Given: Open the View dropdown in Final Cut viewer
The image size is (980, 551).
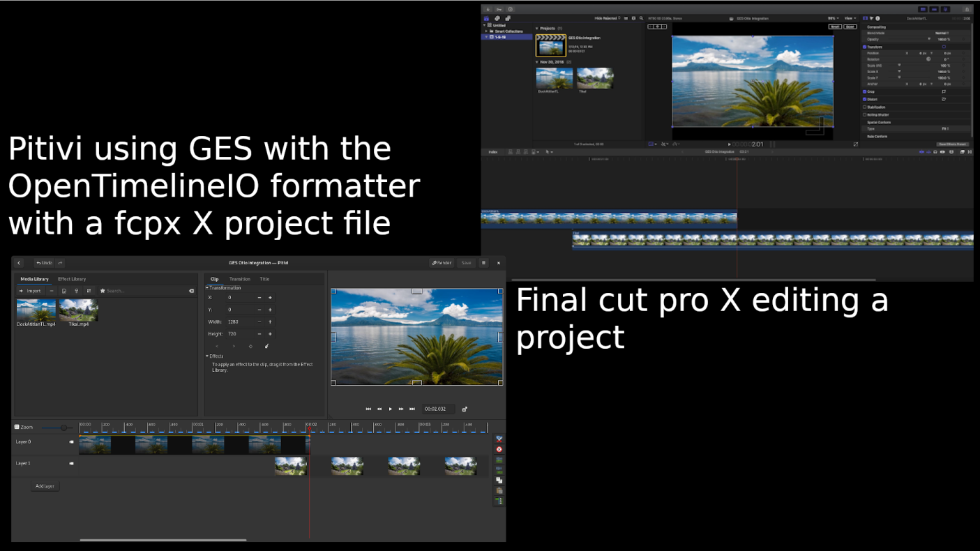Looking at the screenshot, I should click(850, 18).
